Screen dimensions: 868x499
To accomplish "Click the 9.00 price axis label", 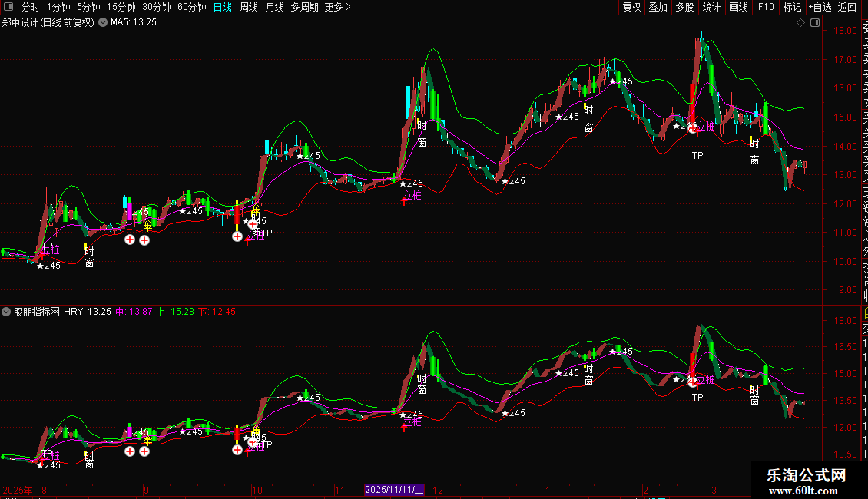I will [x=848, y=290].
